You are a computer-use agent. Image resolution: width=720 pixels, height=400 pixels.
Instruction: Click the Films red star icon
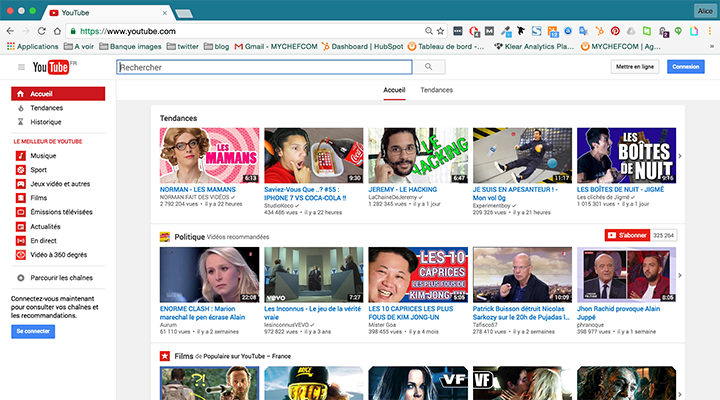click(x=164, y=356)
